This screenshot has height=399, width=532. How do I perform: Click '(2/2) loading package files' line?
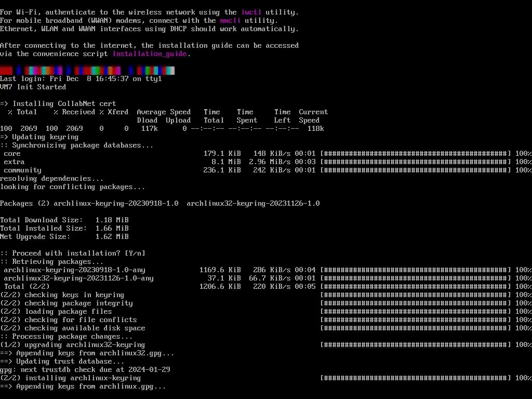pos(56,312)
